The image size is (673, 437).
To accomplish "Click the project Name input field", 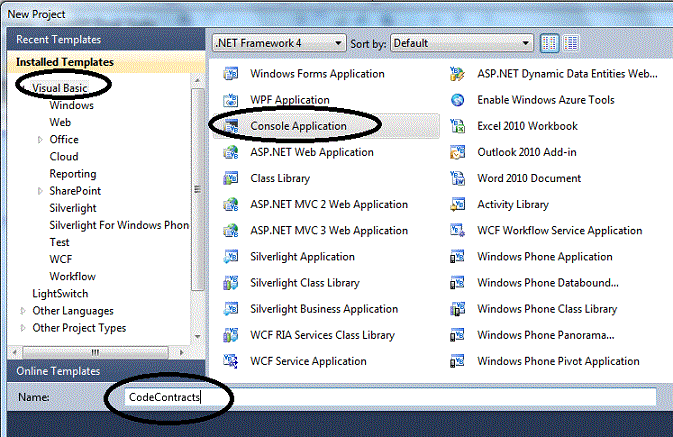I will (x=391, y=397).
